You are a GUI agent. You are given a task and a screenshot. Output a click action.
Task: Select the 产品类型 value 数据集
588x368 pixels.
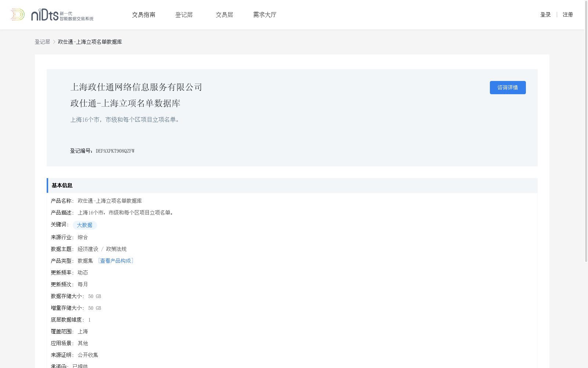point(85,261)
